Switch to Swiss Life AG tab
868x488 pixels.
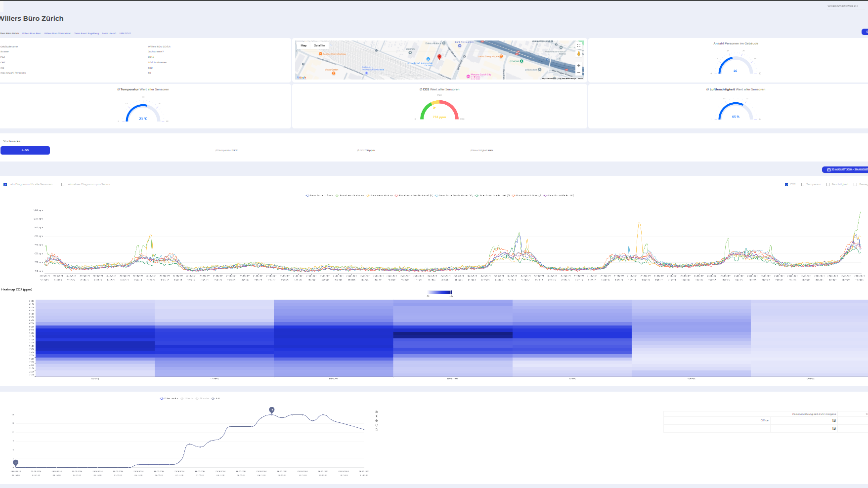pyautogui.click(x=109, y=33)
